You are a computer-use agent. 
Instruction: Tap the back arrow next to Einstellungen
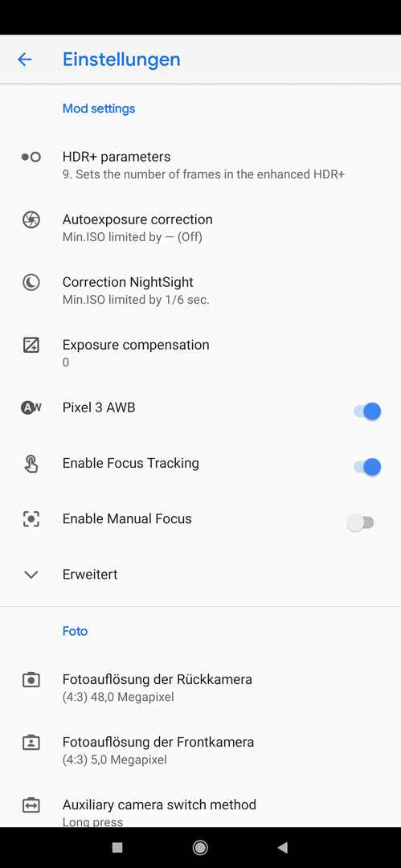tap(24, 59)
